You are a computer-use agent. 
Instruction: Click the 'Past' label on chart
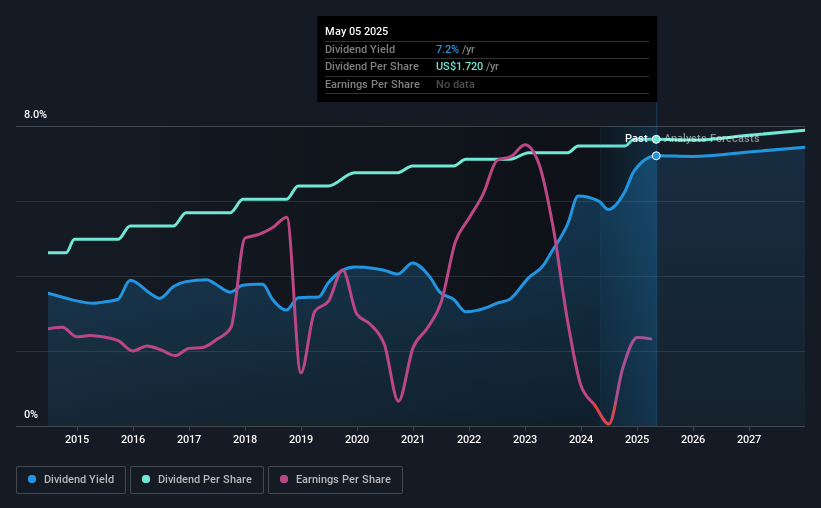point(636,138)
